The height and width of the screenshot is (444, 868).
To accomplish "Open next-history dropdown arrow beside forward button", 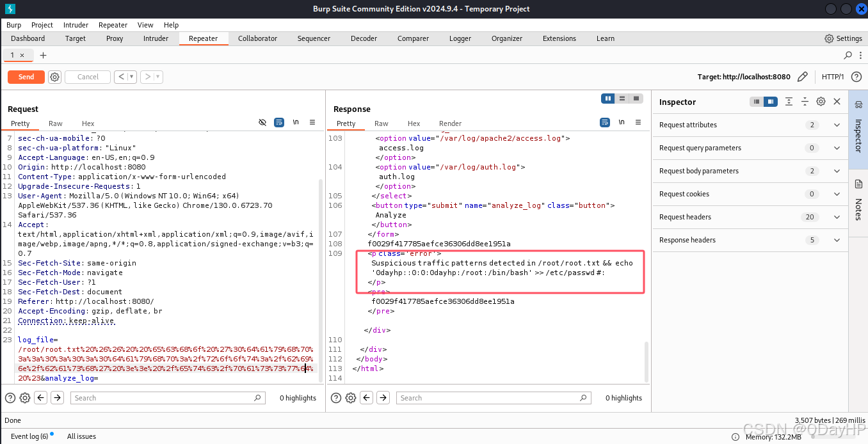I will [x=158, y=77].
